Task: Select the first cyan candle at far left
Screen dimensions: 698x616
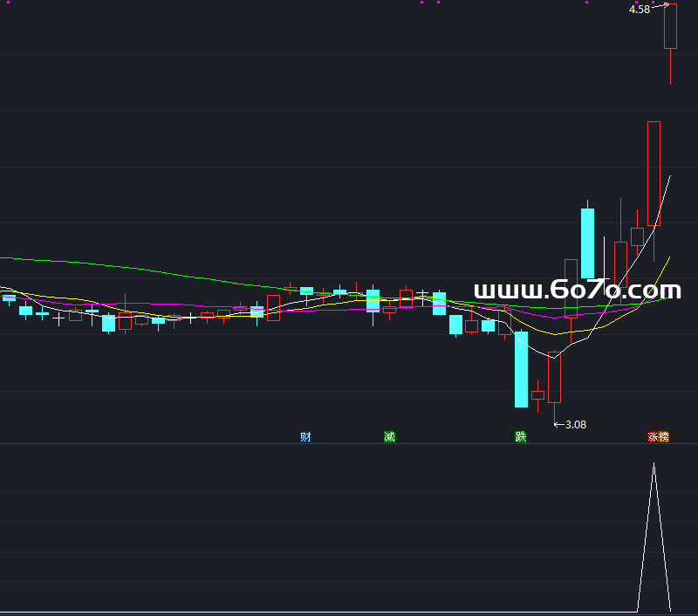Action: click(x=10, y=298)
